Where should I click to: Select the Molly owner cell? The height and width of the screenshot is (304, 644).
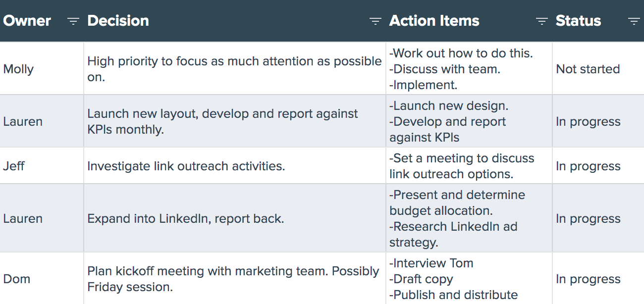[19, 69]
